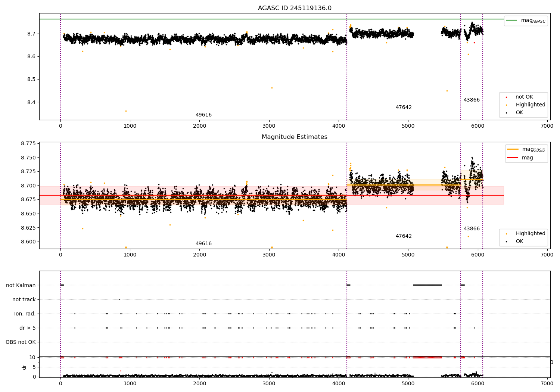Image resolution: width=560 pixels, height=392 pixels.
Task: Click the 8.7 tick on top plot y-axis
Action: (32, 34)
